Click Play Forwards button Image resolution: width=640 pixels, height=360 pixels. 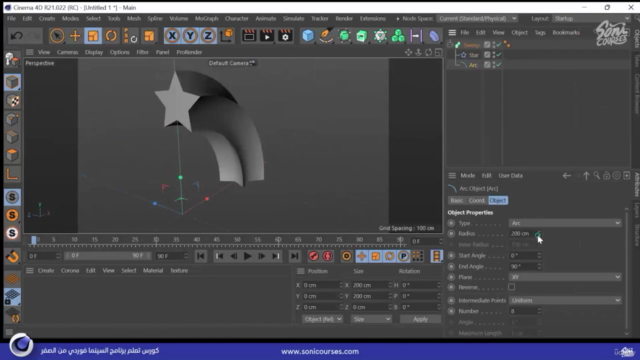click(x=247, y=256)
